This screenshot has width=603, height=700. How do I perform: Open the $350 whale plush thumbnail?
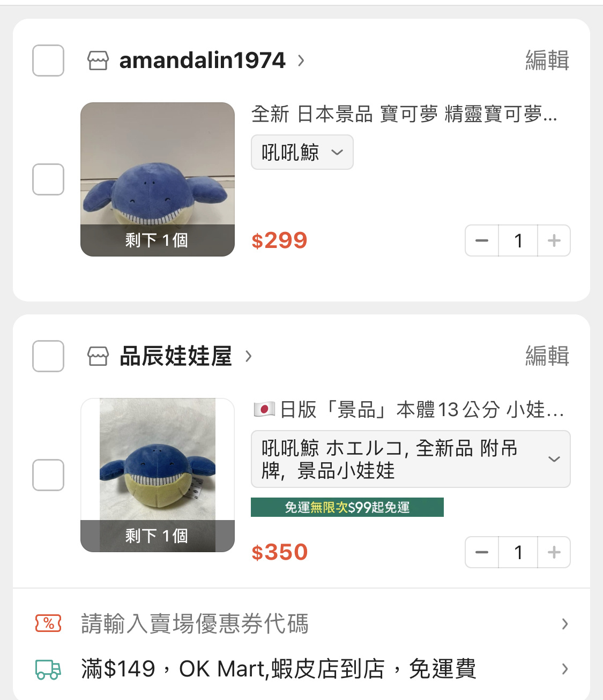coord(158,475)
